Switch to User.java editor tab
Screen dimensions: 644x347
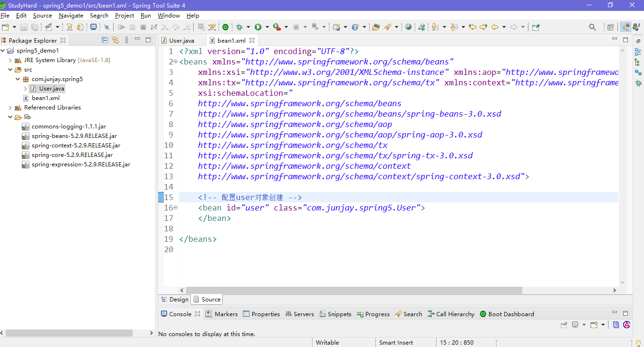tap(182, 41)
